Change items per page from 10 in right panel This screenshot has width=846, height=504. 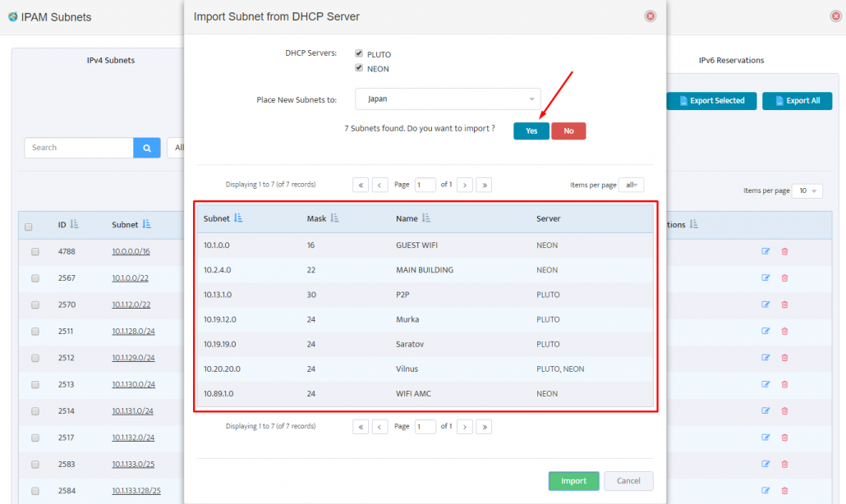pos(807,190)
